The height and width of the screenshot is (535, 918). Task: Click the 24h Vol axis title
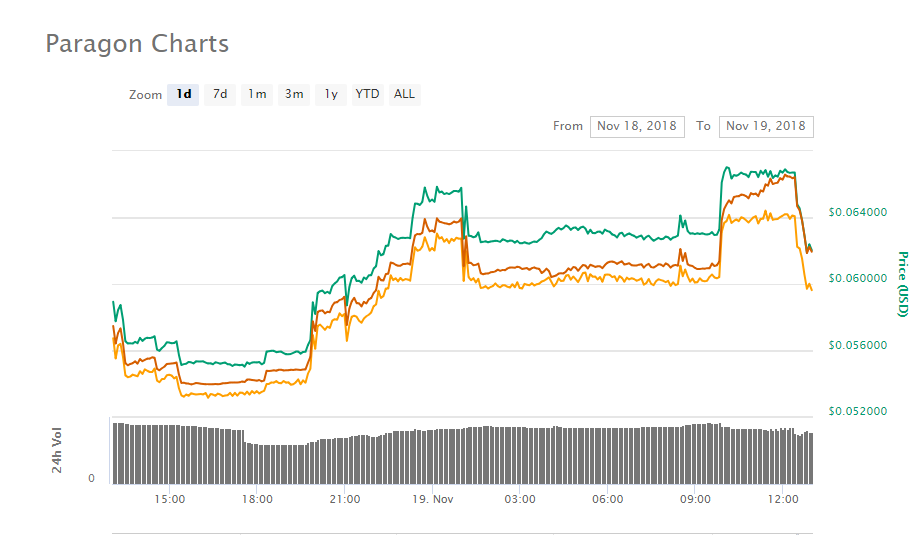57,450
